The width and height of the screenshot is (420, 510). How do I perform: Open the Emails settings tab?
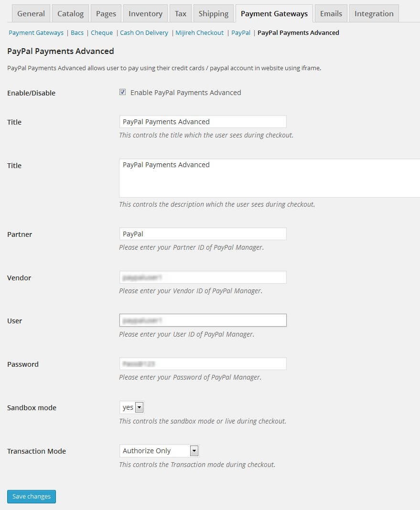(331, 13)
